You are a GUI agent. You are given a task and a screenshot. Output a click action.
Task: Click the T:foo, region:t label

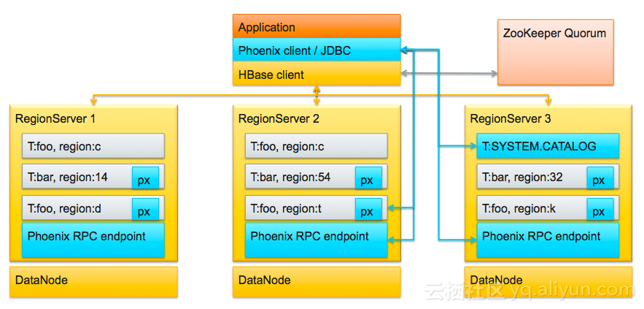(286, 209)
